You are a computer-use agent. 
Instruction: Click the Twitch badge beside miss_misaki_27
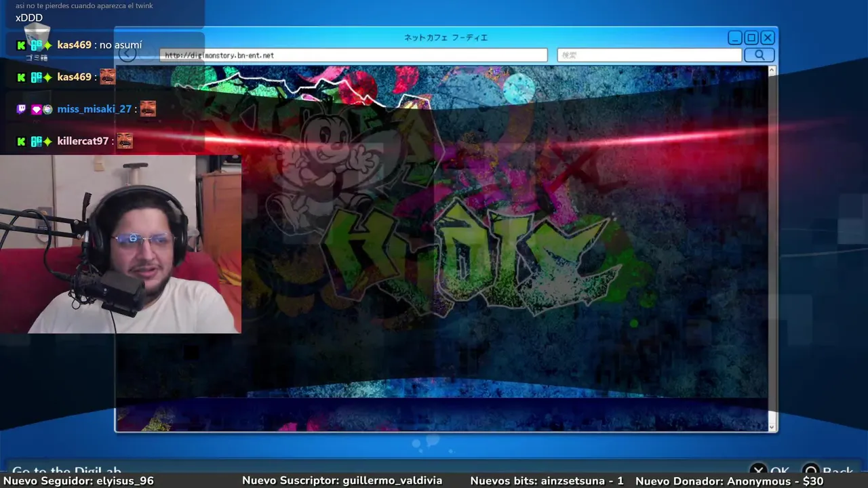point(21,109)
